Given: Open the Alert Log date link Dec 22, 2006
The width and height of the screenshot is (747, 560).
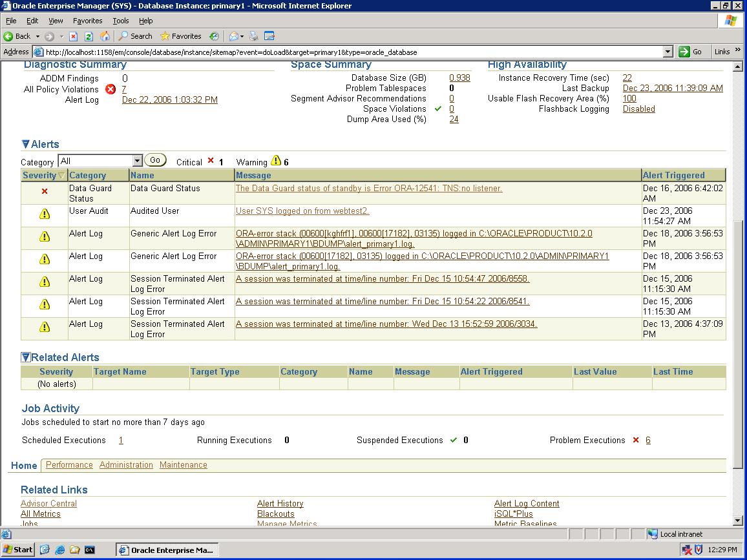Looking at the screenshot, I should pyautogui.click(x=169, y=99).
